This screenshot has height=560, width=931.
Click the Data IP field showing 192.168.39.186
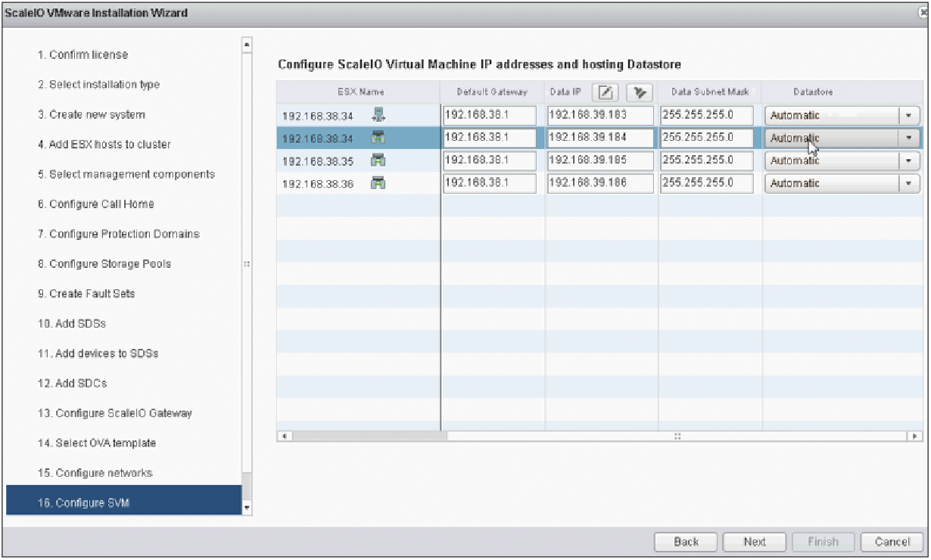pyautogui.click(x=600, y=183)
